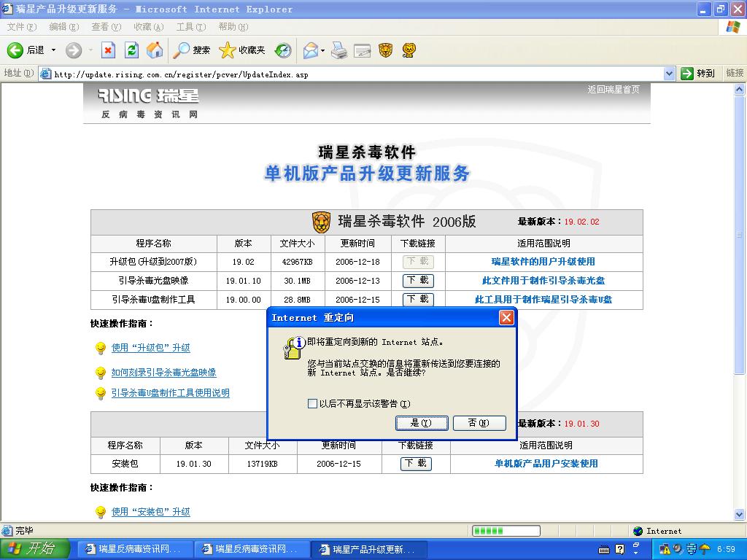Open guide 使用“安装包”升级

[150, 512]
